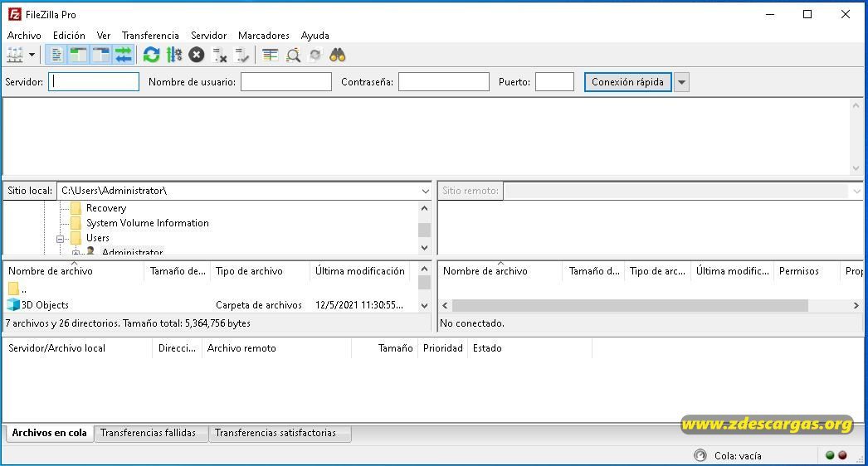Switch to Transferencias satisfactorias tab
The image size is (868, 466).
click(276, 433)
